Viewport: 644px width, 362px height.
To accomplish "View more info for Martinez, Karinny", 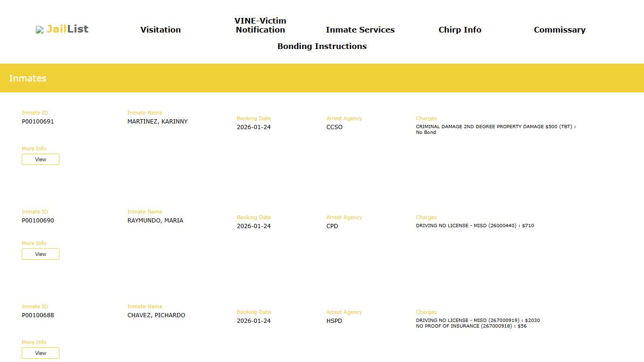I will [x=41, y=159].
